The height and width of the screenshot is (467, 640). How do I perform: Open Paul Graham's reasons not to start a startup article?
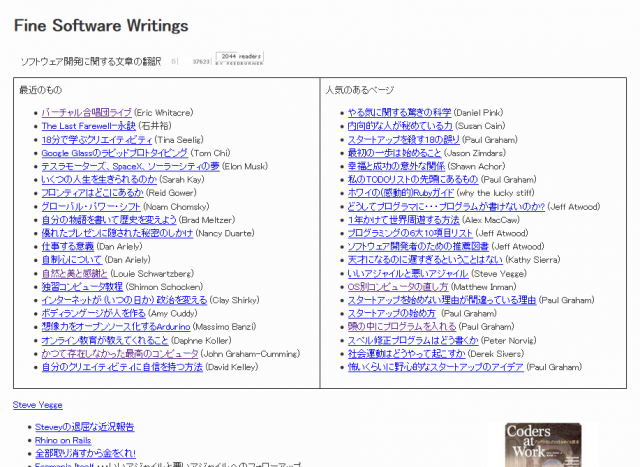[442, 300]
